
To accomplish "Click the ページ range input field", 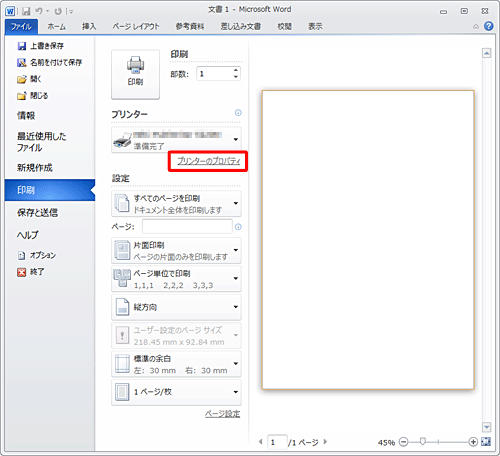I will click(187, 226).
